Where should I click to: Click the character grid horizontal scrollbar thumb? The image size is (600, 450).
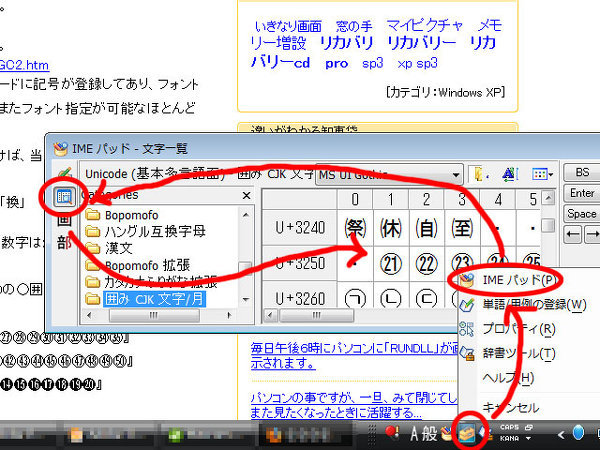316,316
